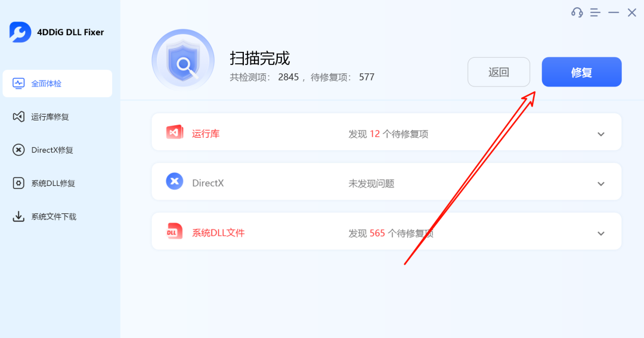This screenshot has width=644, height=338.
Task: Click the 系统DLL修复 gear icon
Action: click(x=18, y=183)
